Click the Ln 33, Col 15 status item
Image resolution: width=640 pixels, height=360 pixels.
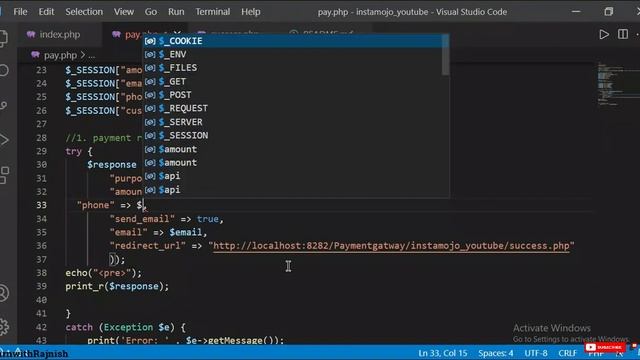442,353
